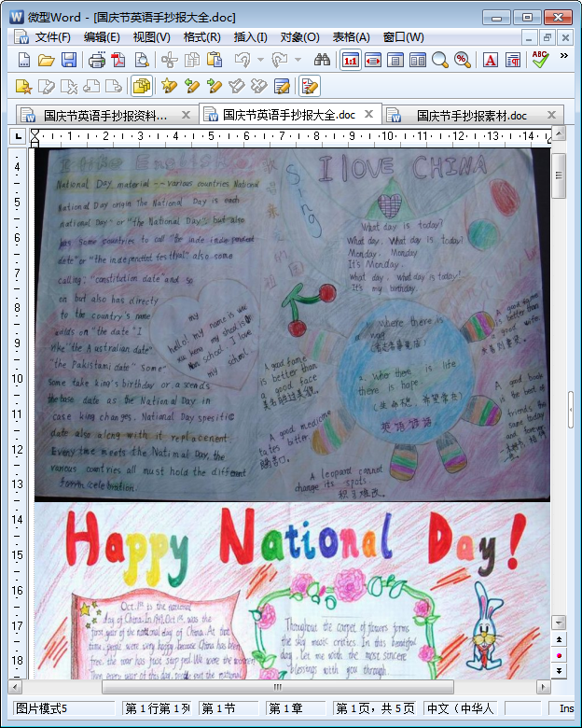The height and width of the screenshot is (728, 582).
Task: Insert a new tracked revision with star pencil
Action: 170,87
